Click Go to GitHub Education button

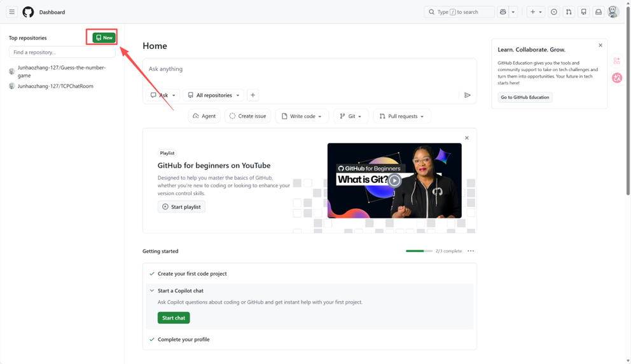[525, 97]
